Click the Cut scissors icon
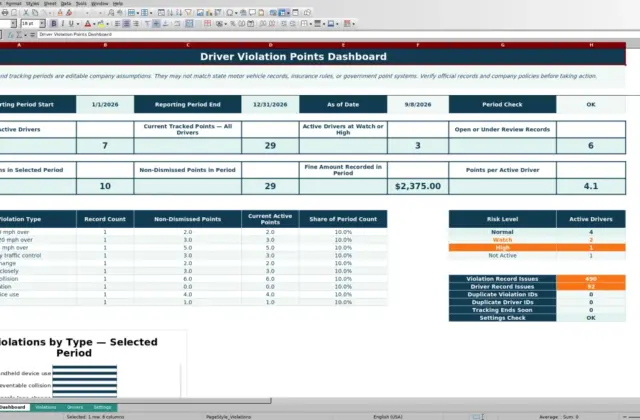This screenshot has width=640, height=420. tap(25, 13)
